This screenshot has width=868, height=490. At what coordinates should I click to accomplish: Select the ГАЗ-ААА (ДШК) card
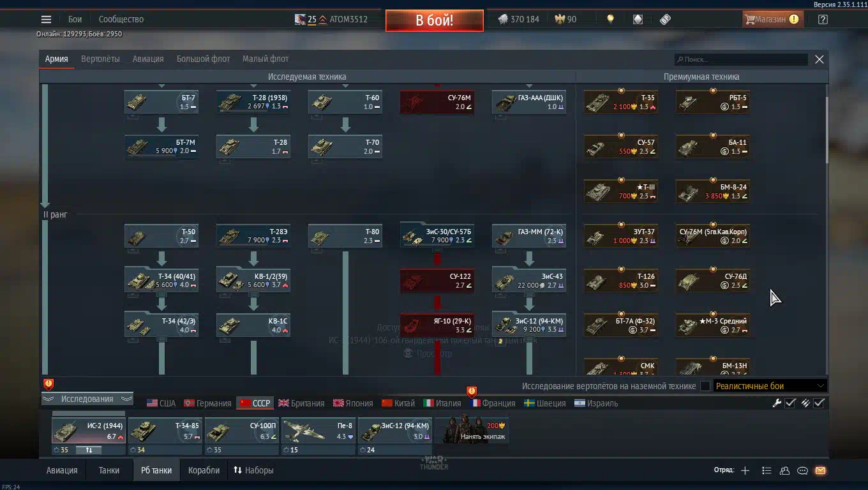(529, 102)
